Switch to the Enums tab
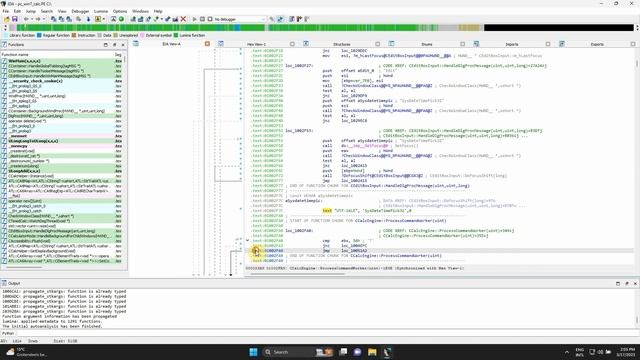The height and width of the screenshot is (360, 640). (427, 44)
